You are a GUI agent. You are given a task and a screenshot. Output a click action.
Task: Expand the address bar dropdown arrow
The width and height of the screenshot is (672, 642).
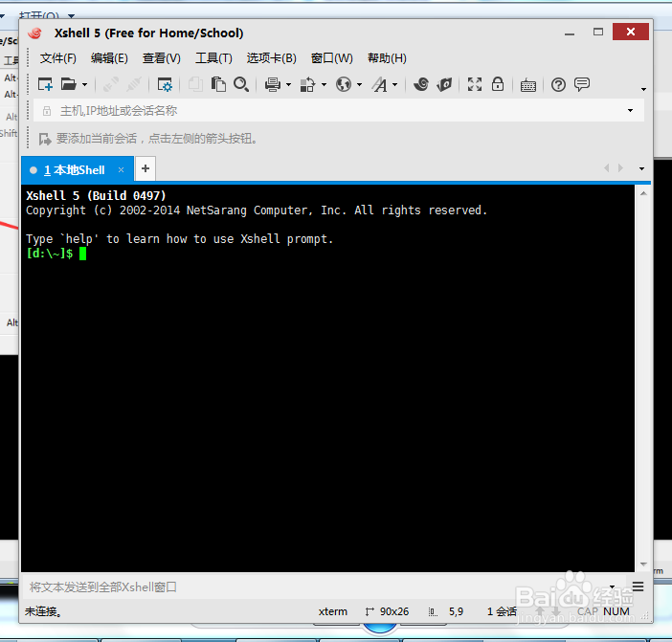click(x=631, y=110)
